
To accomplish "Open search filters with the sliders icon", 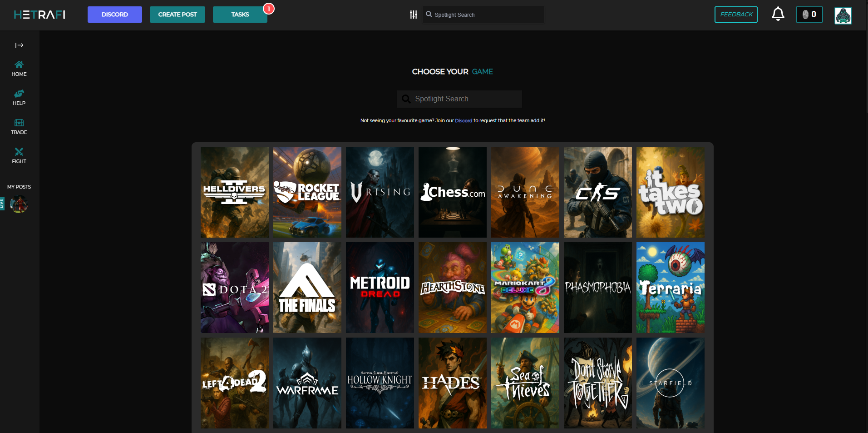I will [414, 14].
